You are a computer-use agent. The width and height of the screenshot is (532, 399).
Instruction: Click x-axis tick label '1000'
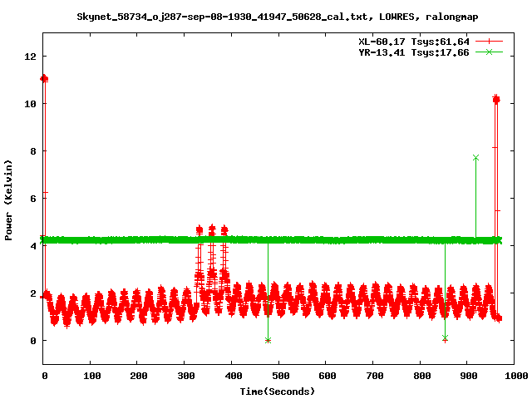coord(516,376)
